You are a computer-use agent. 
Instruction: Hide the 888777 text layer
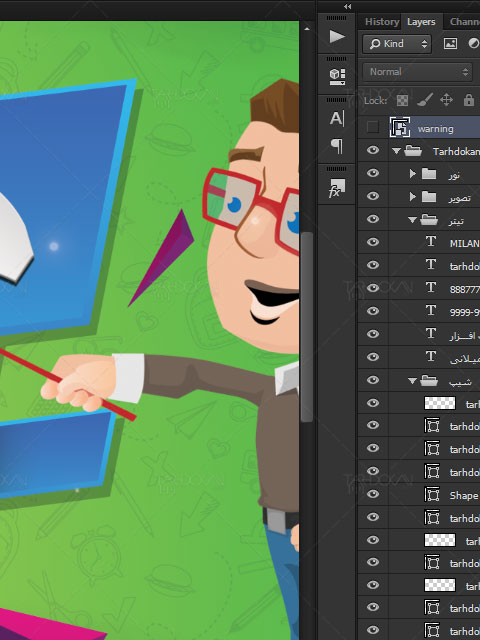click(373, 288)
